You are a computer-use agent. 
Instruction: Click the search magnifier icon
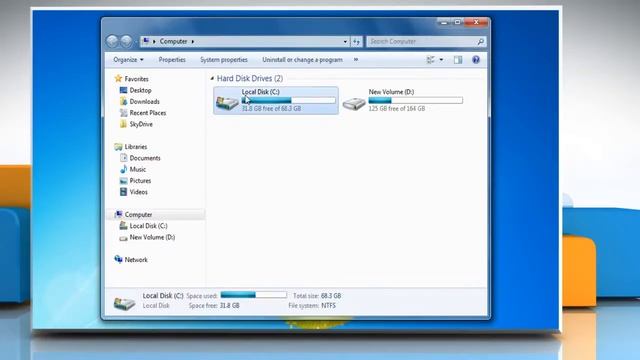[480, 42]
